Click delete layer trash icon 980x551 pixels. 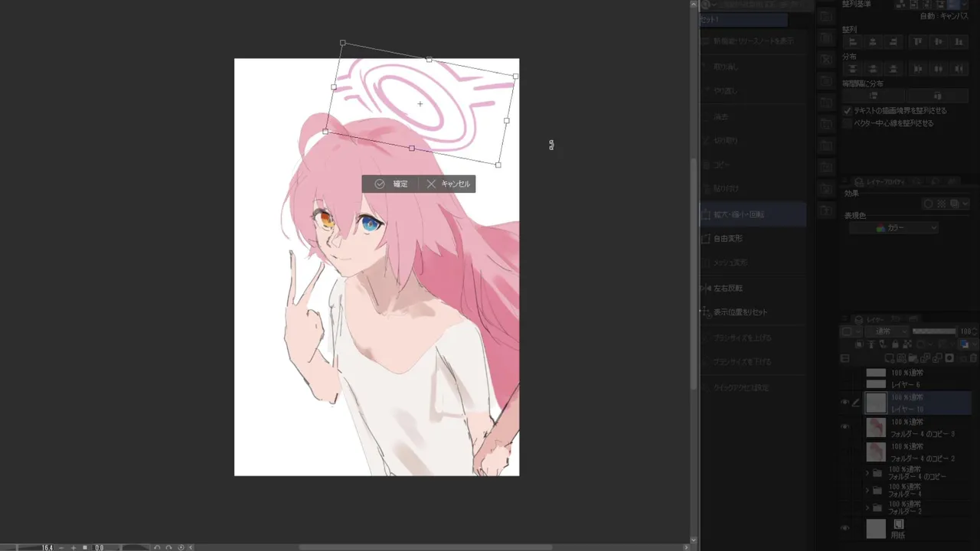point(972,357)
